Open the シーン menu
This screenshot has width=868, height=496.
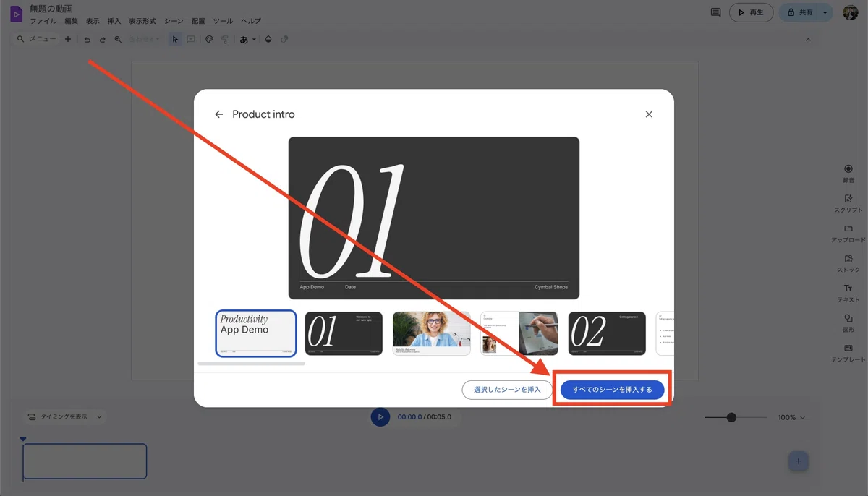(174, 22)
